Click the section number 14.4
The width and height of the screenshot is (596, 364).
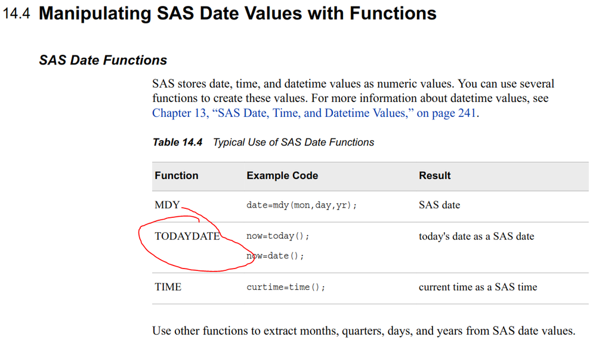17,14
